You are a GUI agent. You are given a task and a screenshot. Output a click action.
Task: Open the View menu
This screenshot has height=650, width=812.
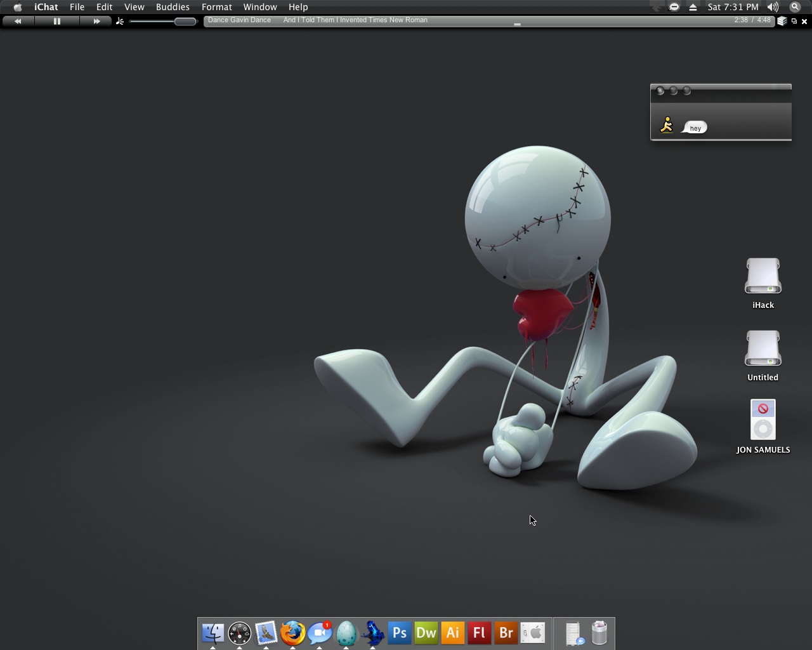pyautogui.click(x=134, y=7)
